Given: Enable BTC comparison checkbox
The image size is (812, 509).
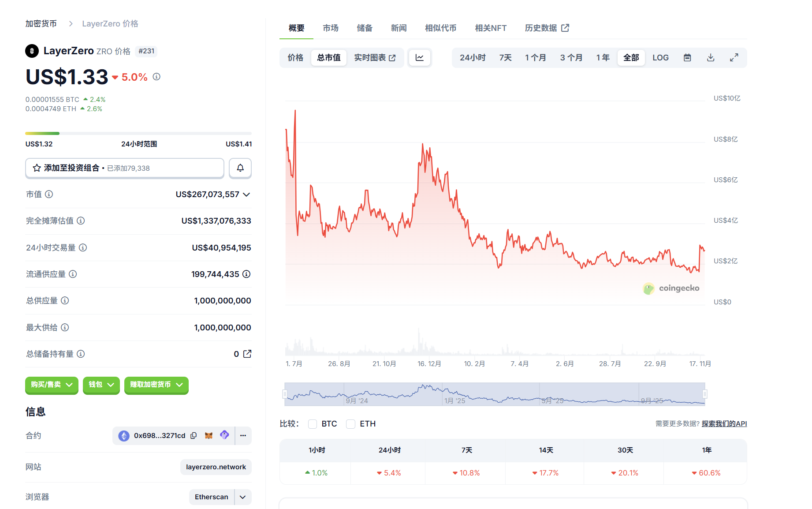Looking at the screenshot, I should (313, 424).
